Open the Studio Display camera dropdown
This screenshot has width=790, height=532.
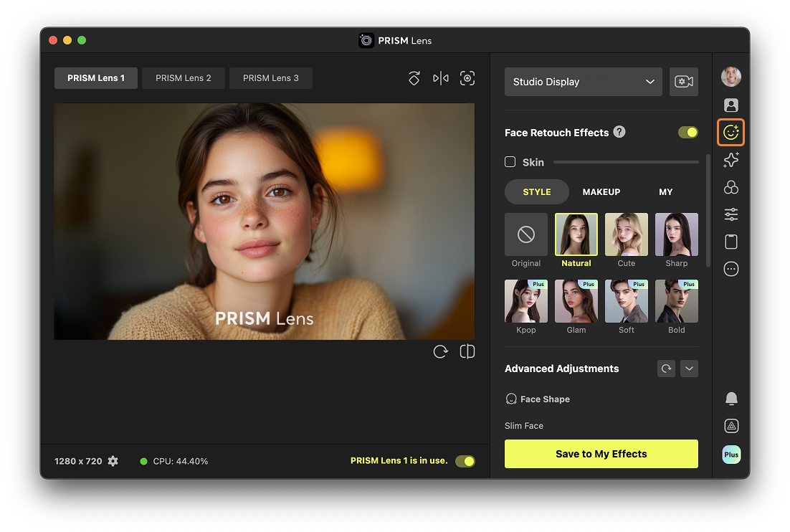click(x=584, y=82)
